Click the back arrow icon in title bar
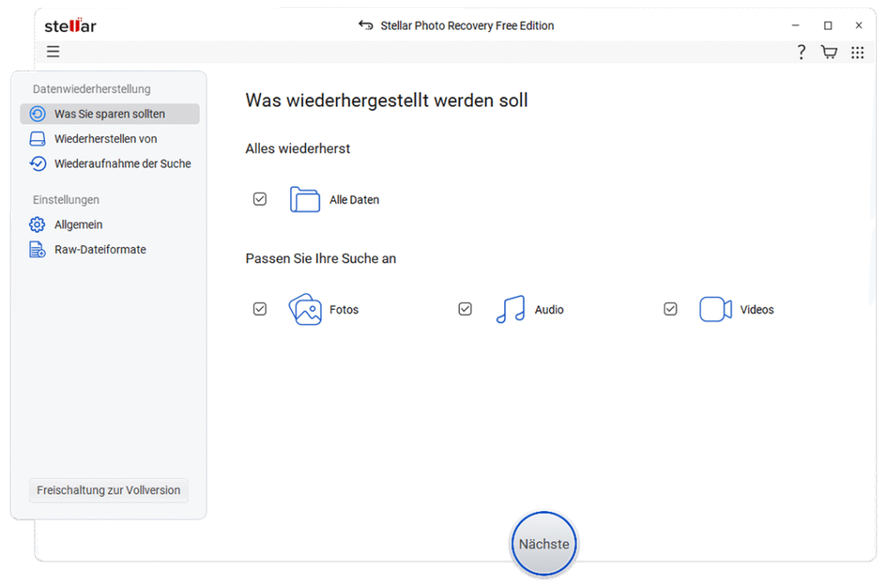 (x=366, y=25)
